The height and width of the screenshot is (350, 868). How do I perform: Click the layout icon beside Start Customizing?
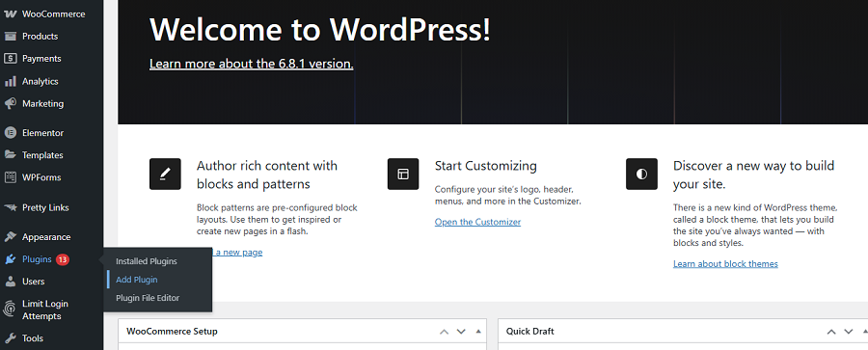coord(403,174)
